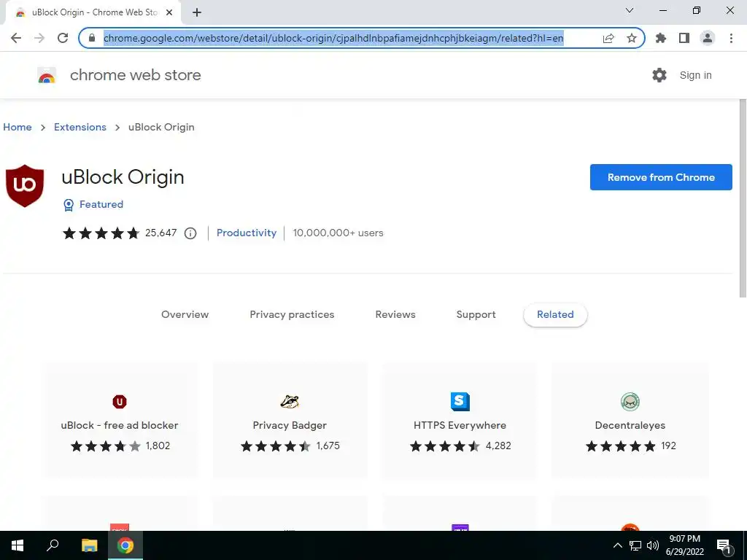Open notification center icon
This screenshot has width=747, height=560.
(x=724, y=545)
